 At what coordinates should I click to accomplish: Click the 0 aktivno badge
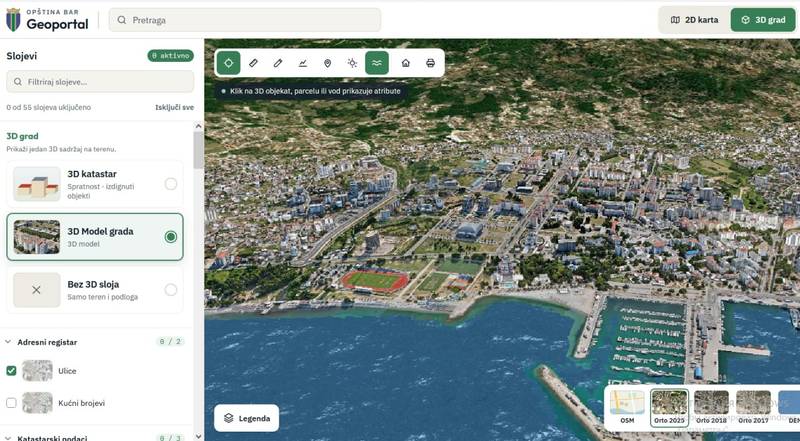(170, 56)
